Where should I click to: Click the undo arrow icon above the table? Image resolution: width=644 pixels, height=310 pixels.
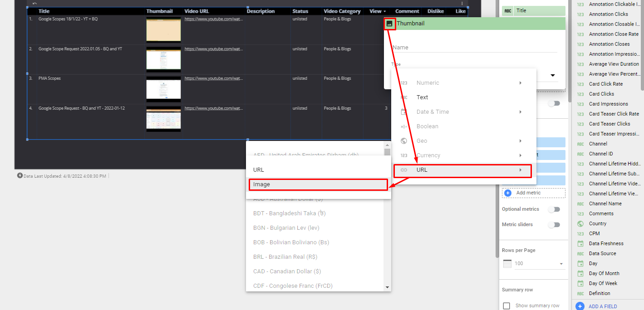tap(34, 4)
